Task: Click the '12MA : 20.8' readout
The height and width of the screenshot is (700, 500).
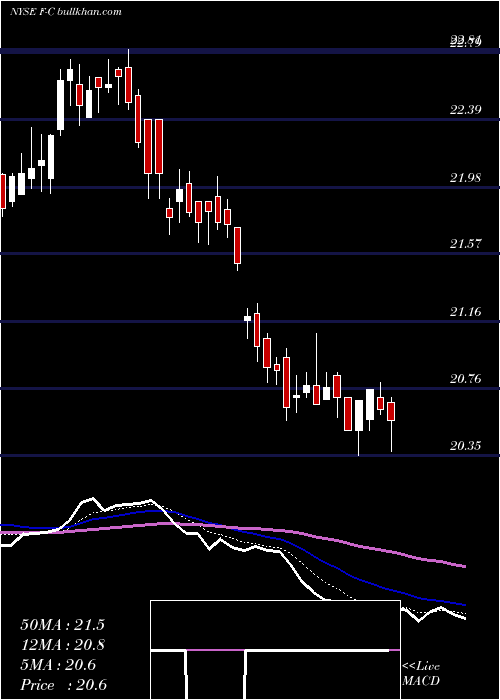Action: tap(62, 645)
